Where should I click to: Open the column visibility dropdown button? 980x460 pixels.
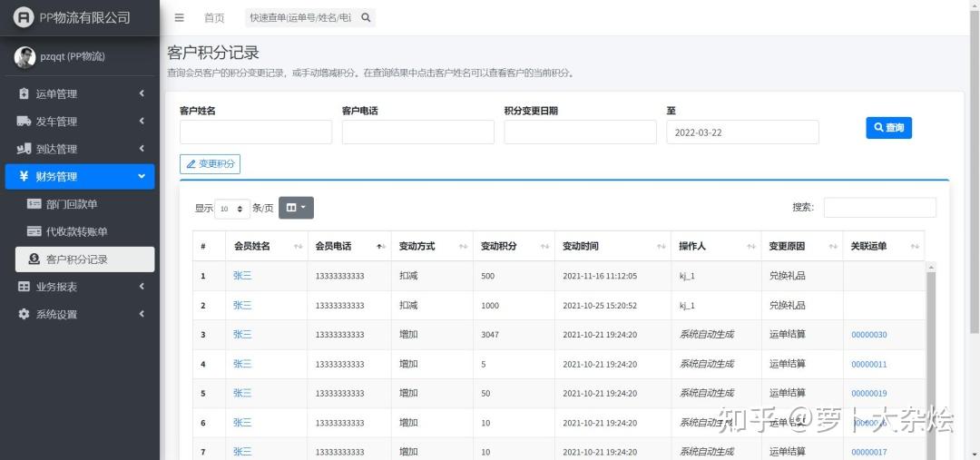[296, 208]
